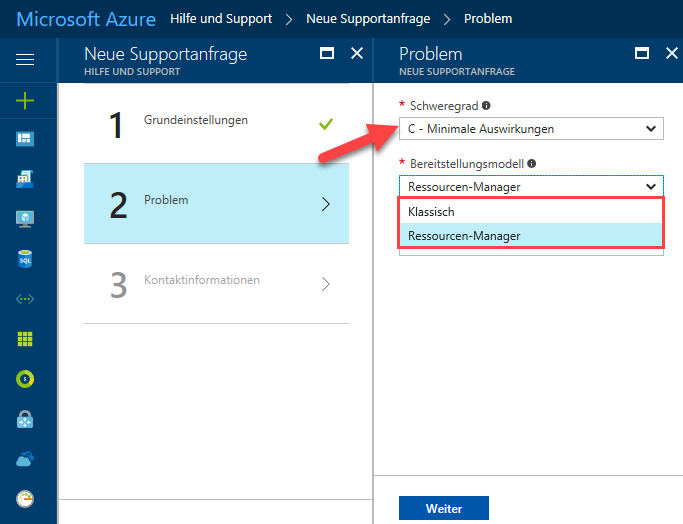Collapse the Bereitstellungsmodell Ressourcen-Manager dropdown
Viewport: 683px width, 524px height.
[x=531, y=186]
